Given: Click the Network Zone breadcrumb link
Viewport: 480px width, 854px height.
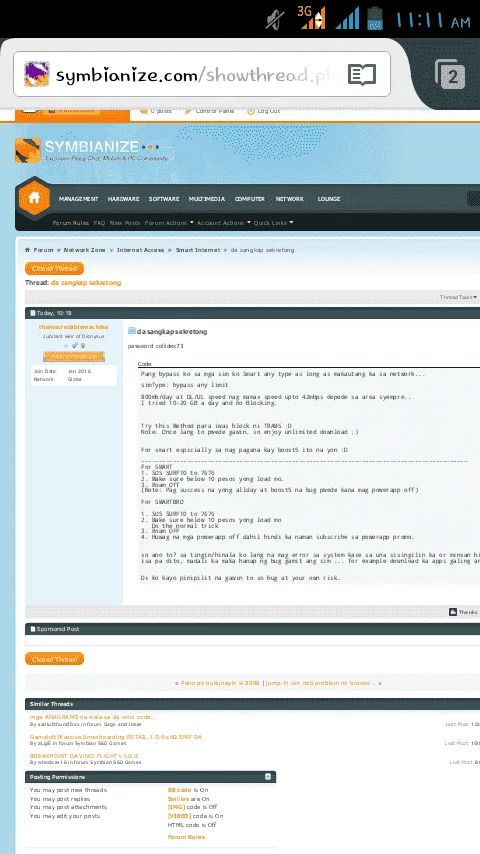Looking at the screenshot, I should [84, 250].
